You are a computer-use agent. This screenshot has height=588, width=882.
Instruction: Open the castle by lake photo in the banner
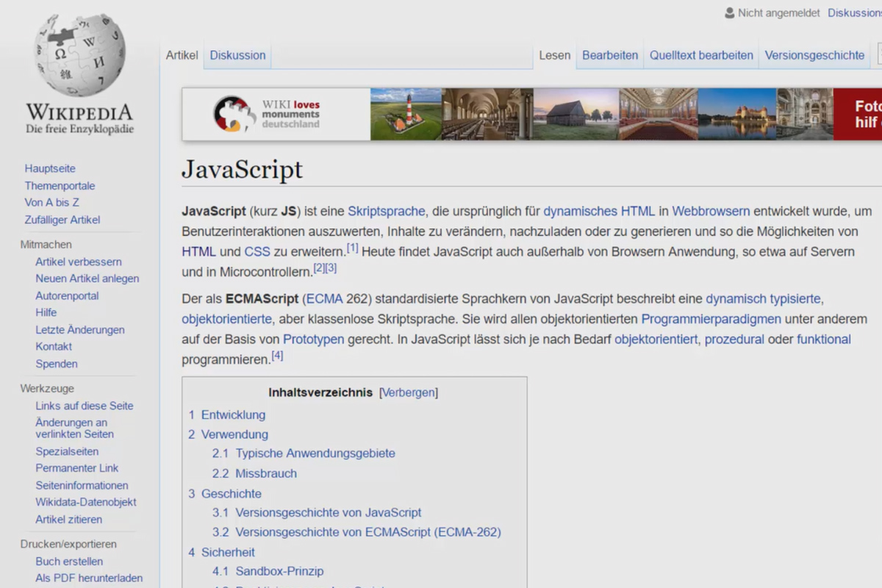(x=736, y=114)
